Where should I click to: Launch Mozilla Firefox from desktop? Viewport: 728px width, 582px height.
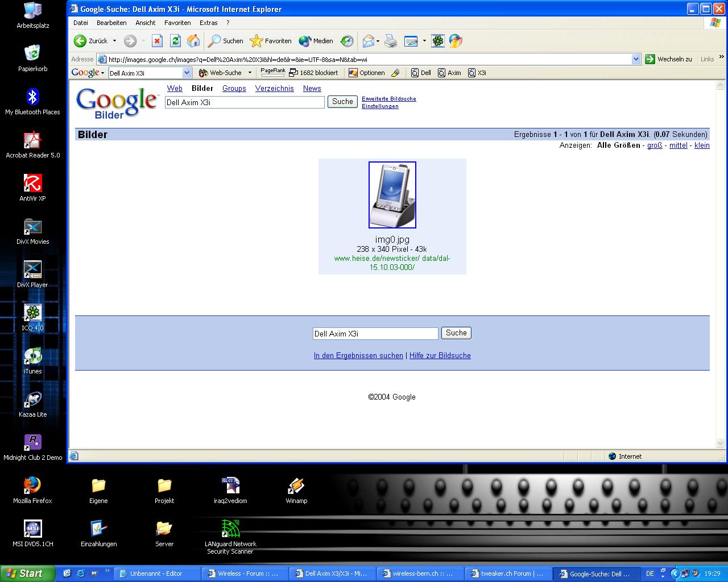pyautogui.click(x=32, y=490)
